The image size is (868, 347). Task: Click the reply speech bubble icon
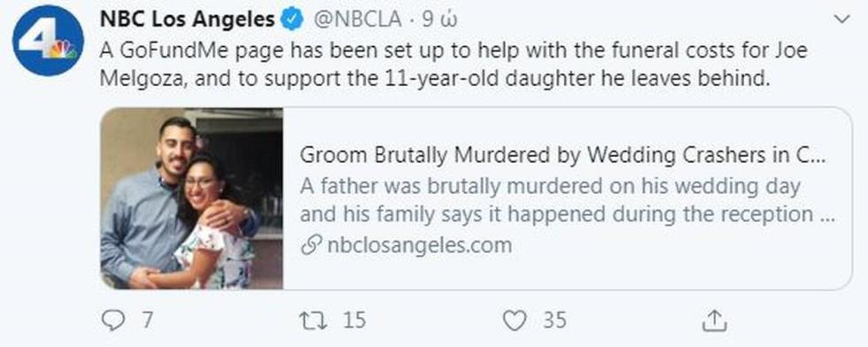[113, 320]
